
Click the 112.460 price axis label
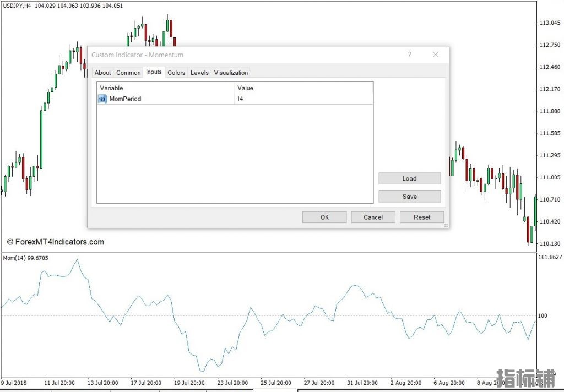550,67
